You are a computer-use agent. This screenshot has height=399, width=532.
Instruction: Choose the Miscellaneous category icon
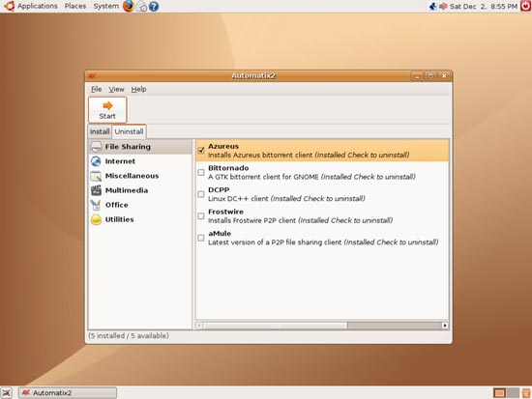tap(96, 176)
